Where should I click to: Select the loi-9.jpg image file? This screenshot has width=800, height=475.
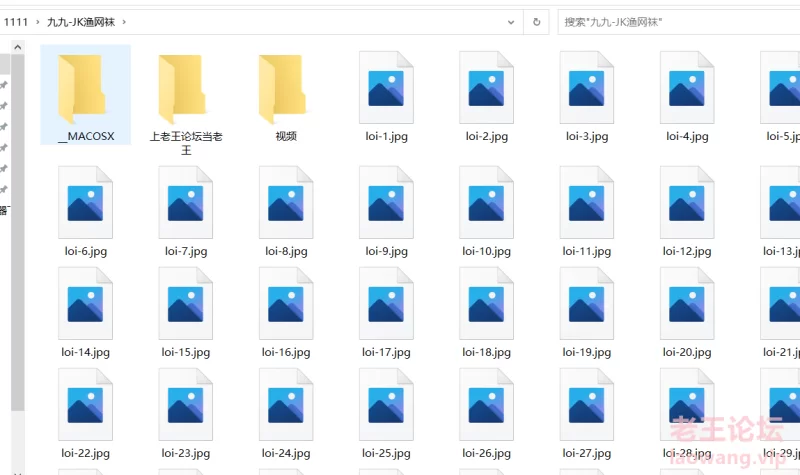pos(386,210)
